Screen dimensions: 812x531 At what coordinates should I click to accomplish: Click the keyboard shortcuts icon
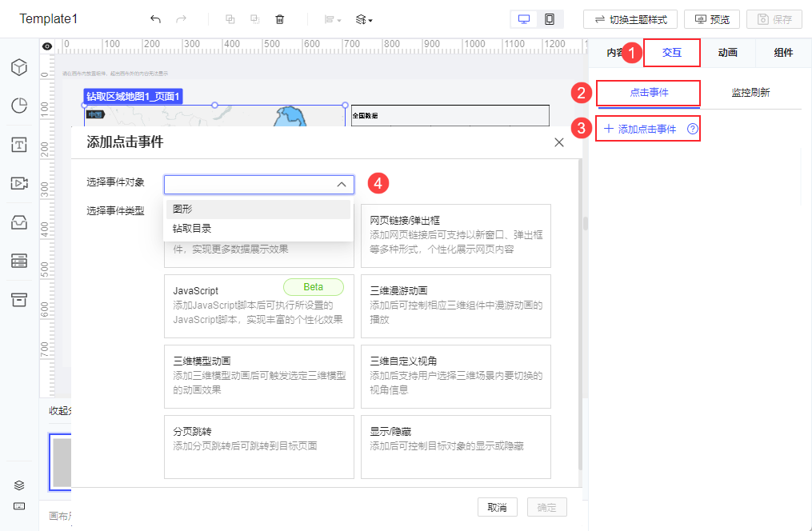coord(19,506)
